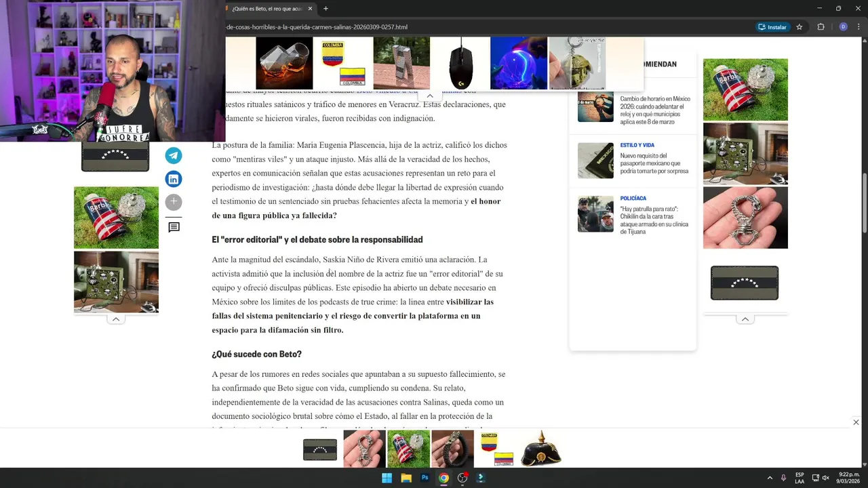
Task: Collapse the right sidebar ad chevron
Action: coord(745,319)
